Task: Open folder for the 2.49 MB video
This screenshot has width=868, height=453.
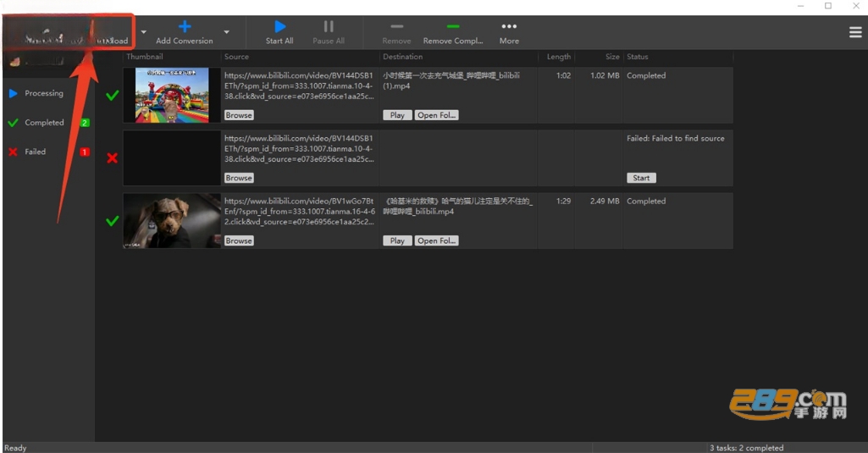Action: click(x=436, y=240)
